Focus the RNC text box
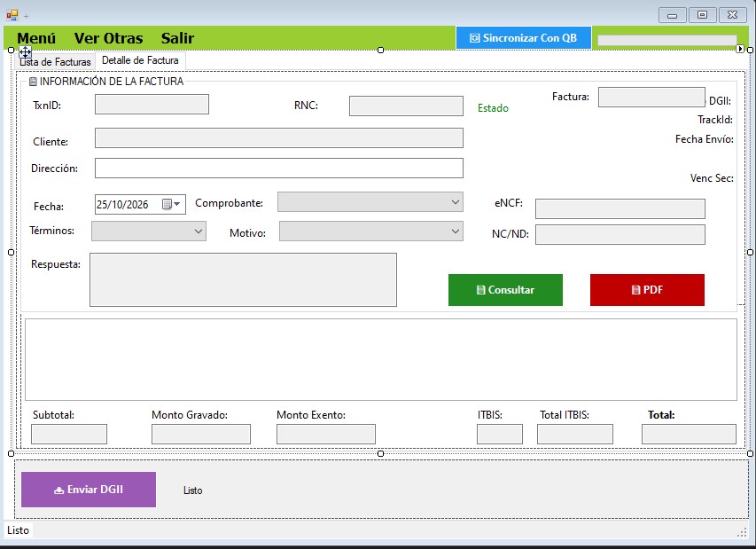Viewport: 756px width, 549px height. click(x=406, y=106)
